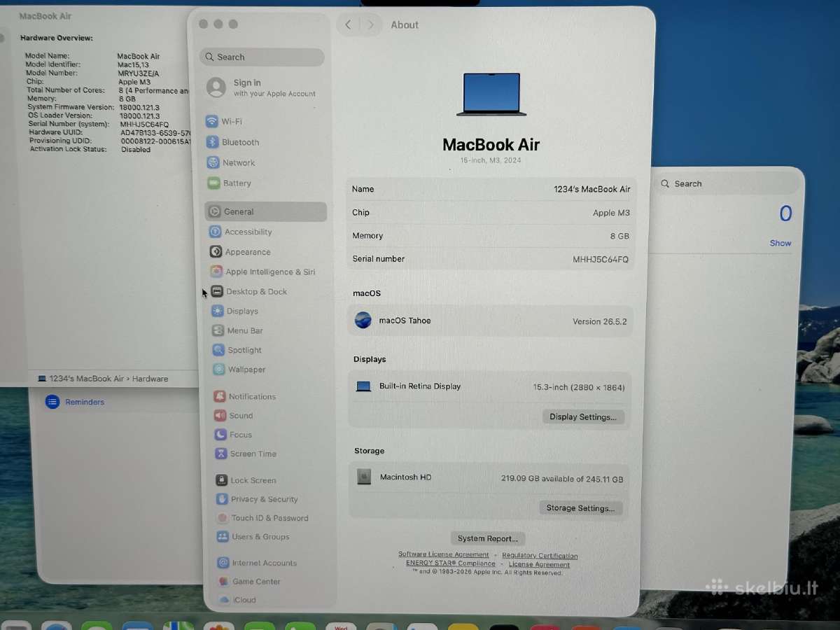The width and height of the screenshot is (840, 630).
Task: Click Built-in Retina Display icon
Action: (x=363, y=386)
